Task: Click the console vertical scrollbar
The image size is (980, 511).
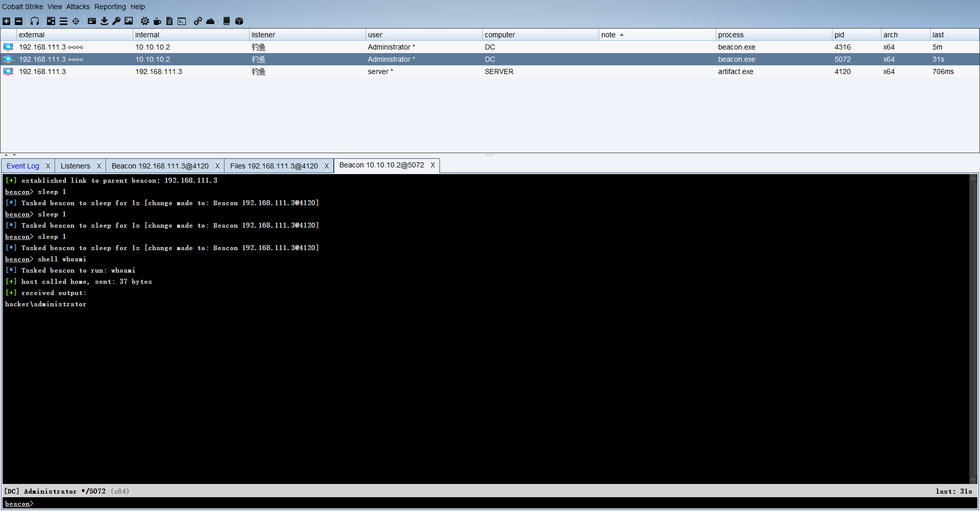Action: point(973,327)
